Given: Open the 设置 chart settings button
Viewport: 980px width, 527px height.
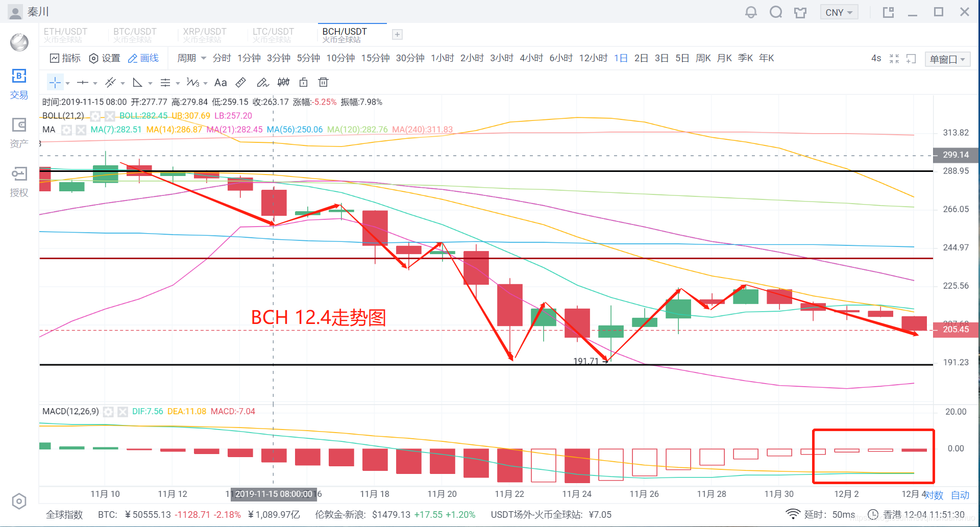Looking at the screenshot, I should [x=105, y=58].
